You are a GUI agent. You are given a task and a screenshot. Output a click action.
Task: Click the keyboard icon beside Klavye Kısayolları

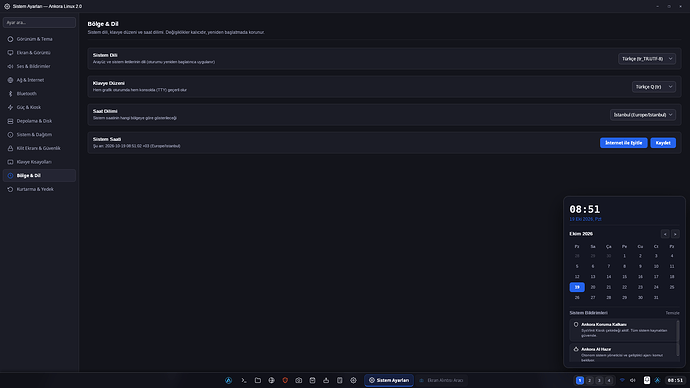(x=10, y=162)
